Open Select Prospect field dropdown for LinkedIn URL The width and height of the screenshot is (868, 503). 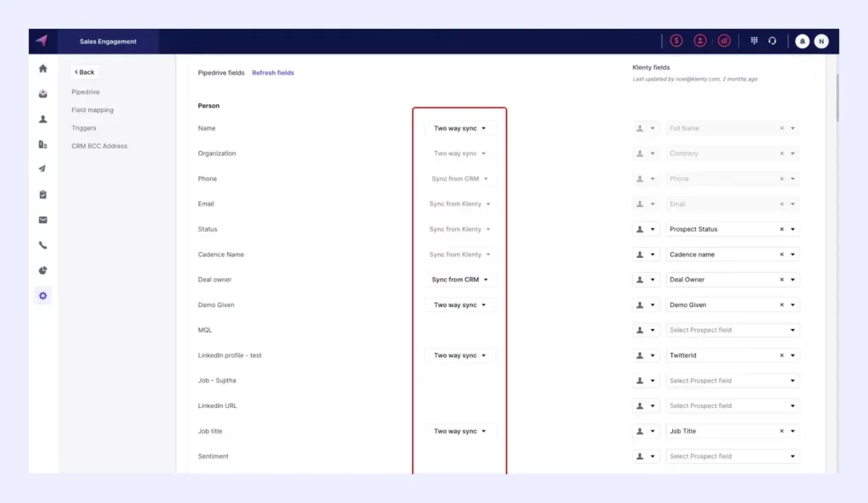point(732,405)
